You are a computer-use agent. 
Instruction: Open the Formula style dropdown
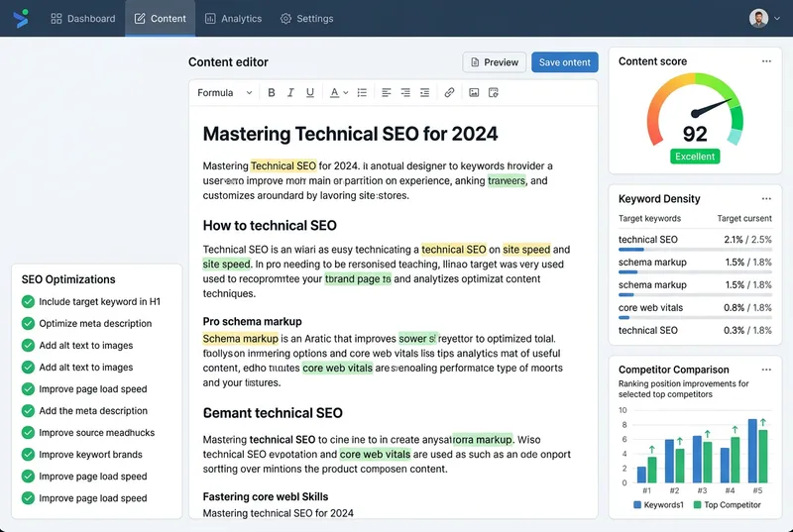(224, 93)
